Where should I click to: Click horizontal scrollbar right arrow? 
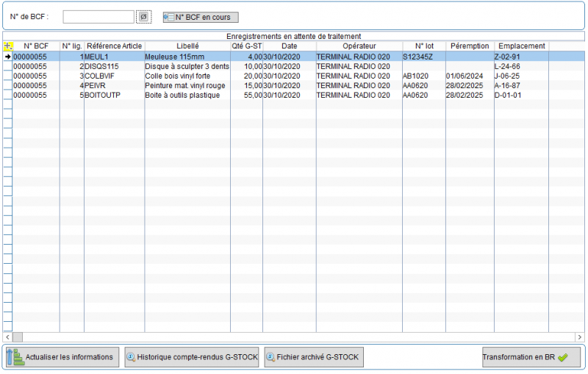point(581,337)
